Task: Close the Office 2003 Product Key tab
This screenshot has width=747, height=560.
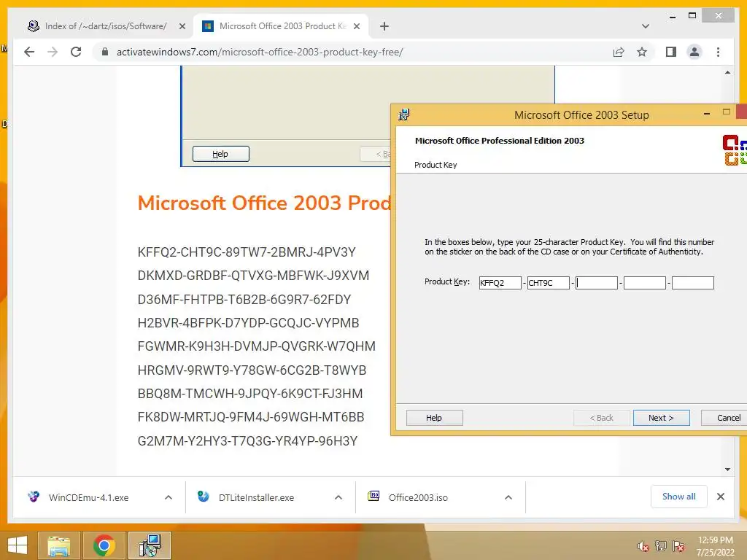Action: 356,26
